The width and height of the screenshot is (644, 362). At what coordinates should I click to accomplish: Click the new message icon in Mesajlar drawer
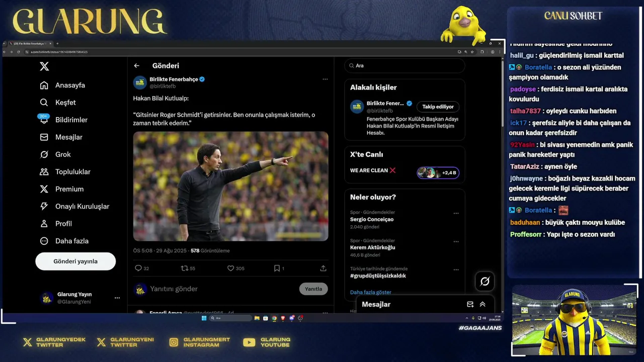[470, 304]
